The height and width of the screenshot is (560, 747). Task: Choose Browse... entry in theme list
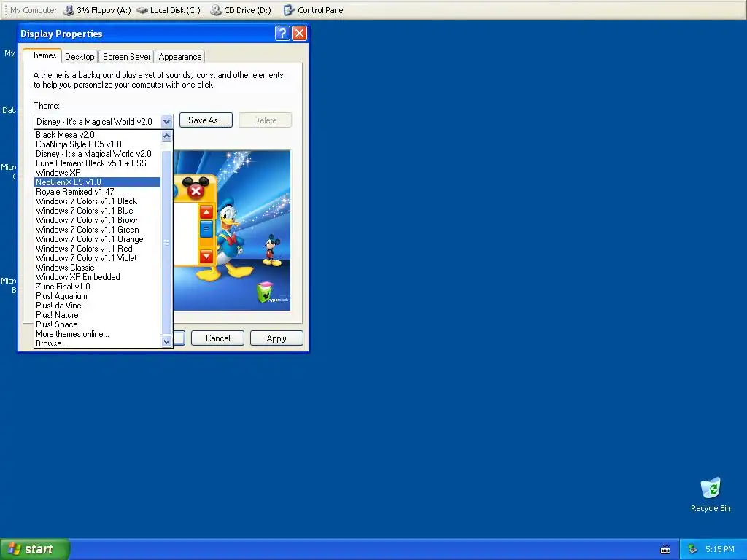pyautogui.click(x=98, y=343)
